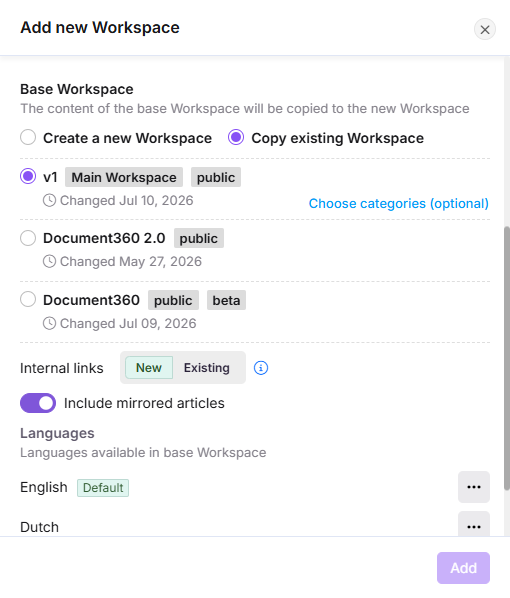Image resolution: width=510 pixels, height=598 pixels.
Task: Choose Document360 beta workspace as base
Action: pos(28,299)
